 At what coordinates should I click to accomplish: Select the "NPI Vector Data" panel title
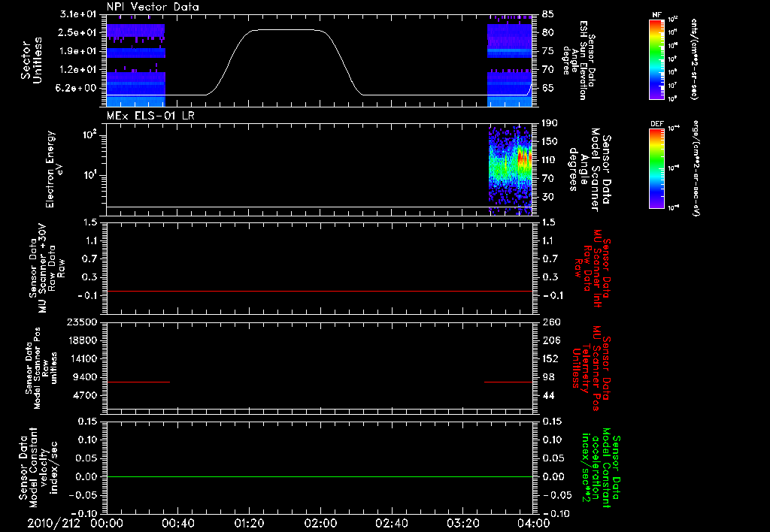[153, 7]
